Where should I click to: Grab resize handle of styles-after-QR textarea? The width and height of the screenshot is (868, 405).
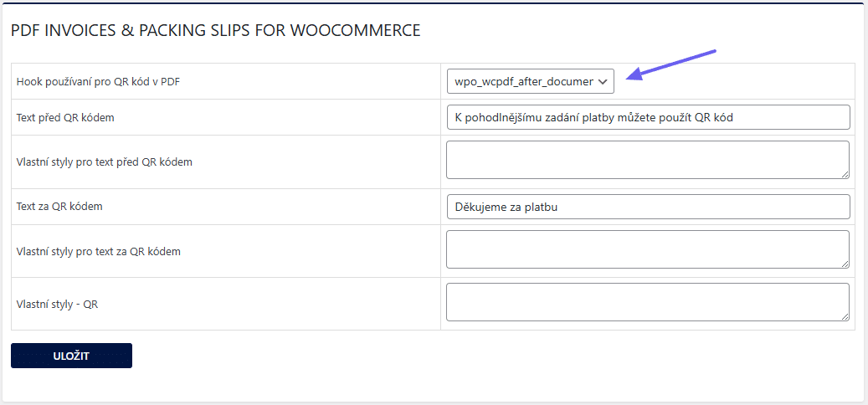845,264
